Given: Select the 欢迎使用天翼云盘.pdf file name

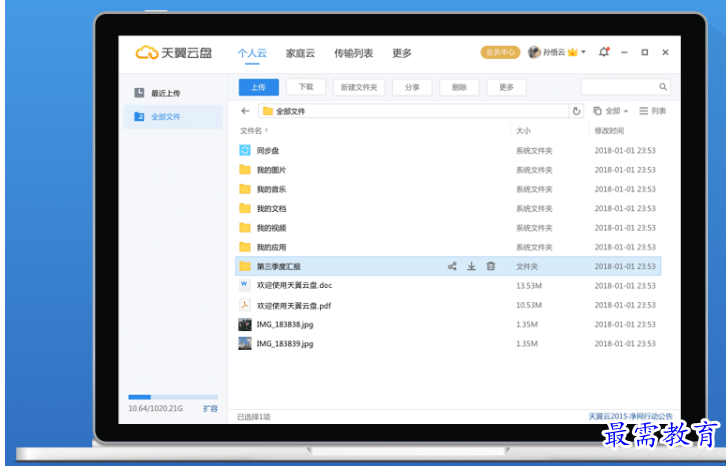Looking at the screenshot, I should 294,305.
